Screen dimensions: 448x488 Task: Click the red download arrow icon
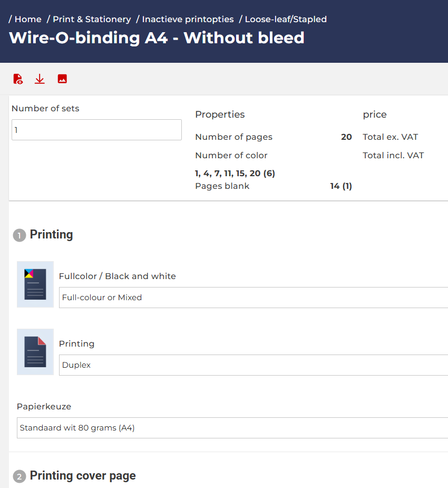pyautogui.click(x=40, y=79)
